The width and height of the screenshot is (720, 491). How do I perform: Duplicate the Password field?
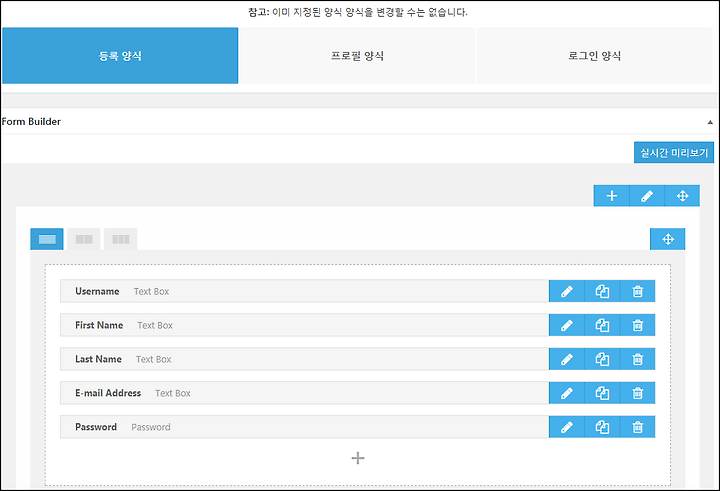[x=602, y=427]
